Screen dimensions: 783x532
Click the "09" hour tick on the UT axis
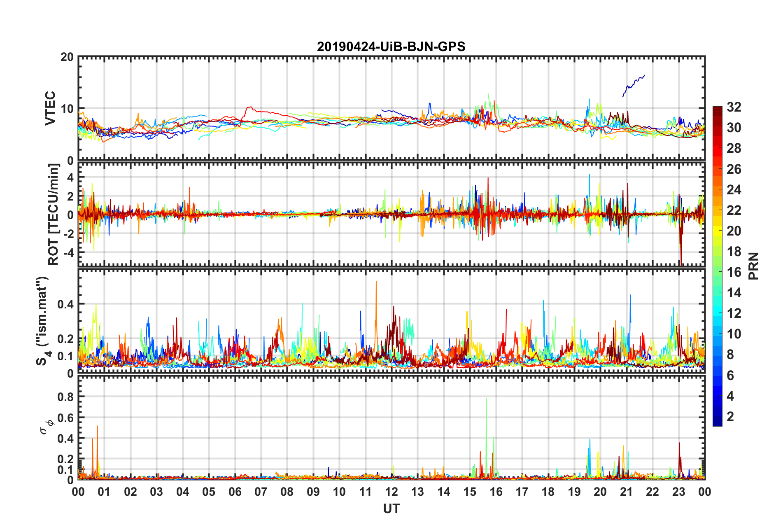coord(313,492)
